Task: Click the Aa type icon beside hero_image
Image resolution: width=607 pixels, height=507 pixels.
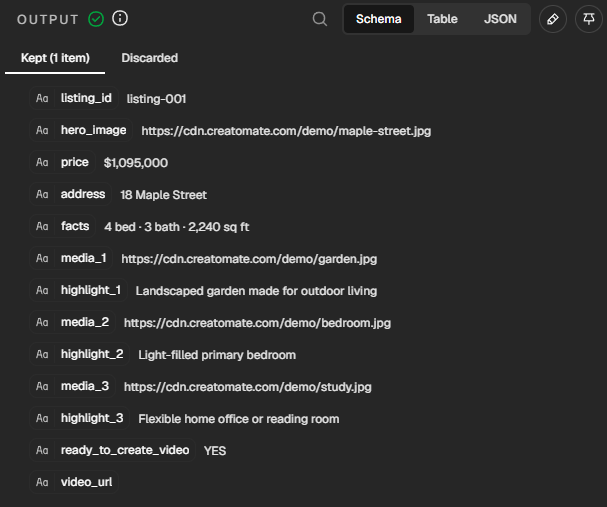Action: point(42,130)
